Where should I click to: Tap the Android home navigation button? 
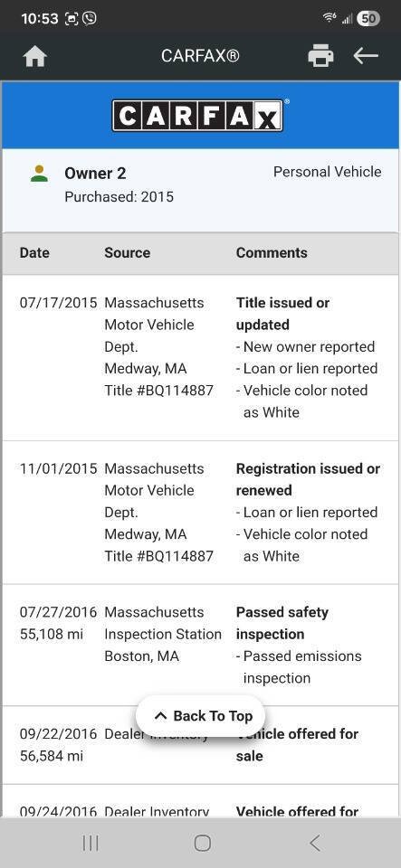coord(202,843)
